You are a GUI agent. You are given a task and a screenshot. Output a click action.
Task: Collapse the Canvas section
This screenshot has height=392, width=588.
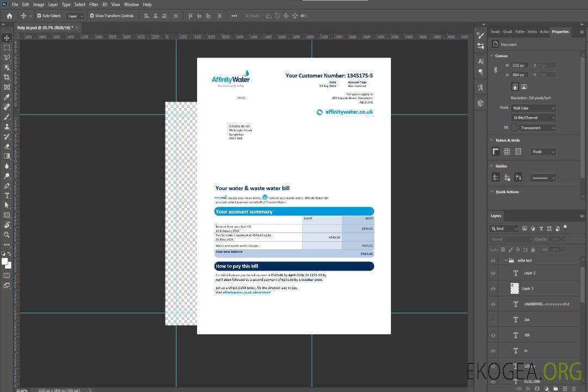[492, 56]
